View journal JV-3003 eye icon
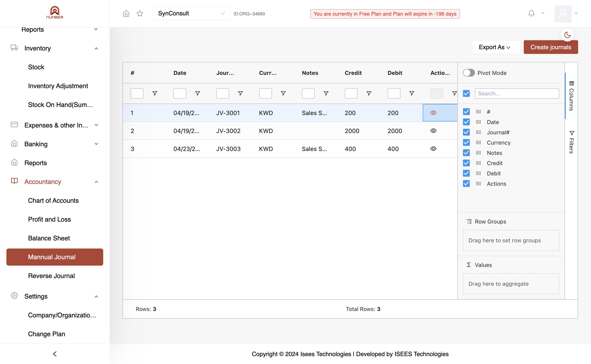Image resolution: width=591 pixels, height=364 pixels. tap(433, 149)
